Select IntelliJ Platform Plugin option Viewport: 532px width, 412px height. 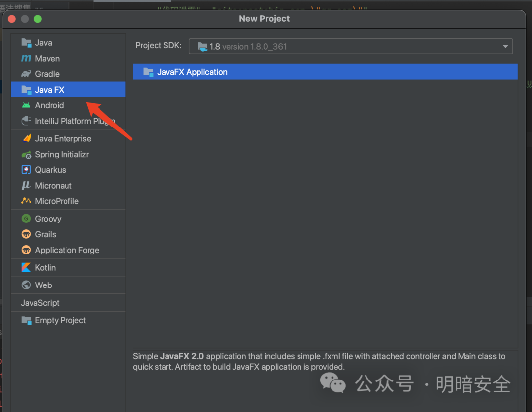tap(74, 121)
